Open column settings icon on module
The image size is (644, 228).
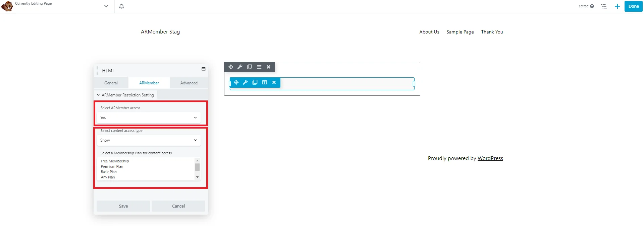[x=264, y=82]
